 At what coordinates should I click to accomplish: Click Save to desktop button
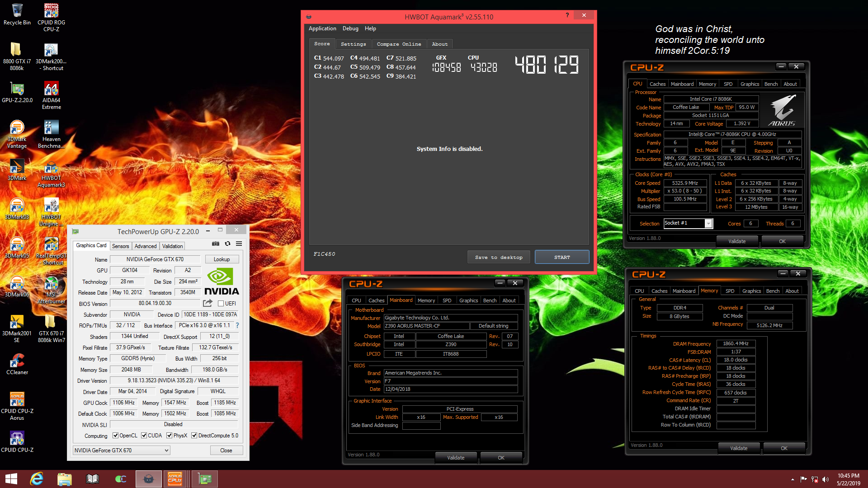click(499, 257)
